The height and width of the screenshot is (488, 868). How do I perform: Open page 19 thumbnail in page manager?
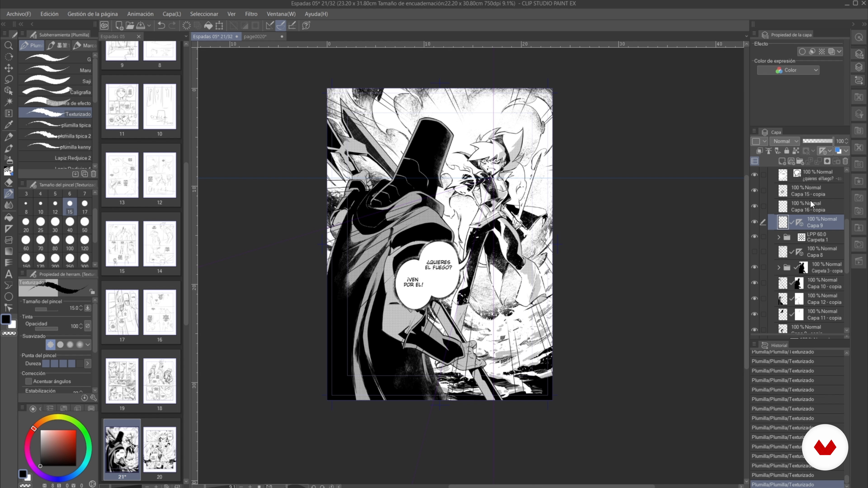[x=122, y=381]
